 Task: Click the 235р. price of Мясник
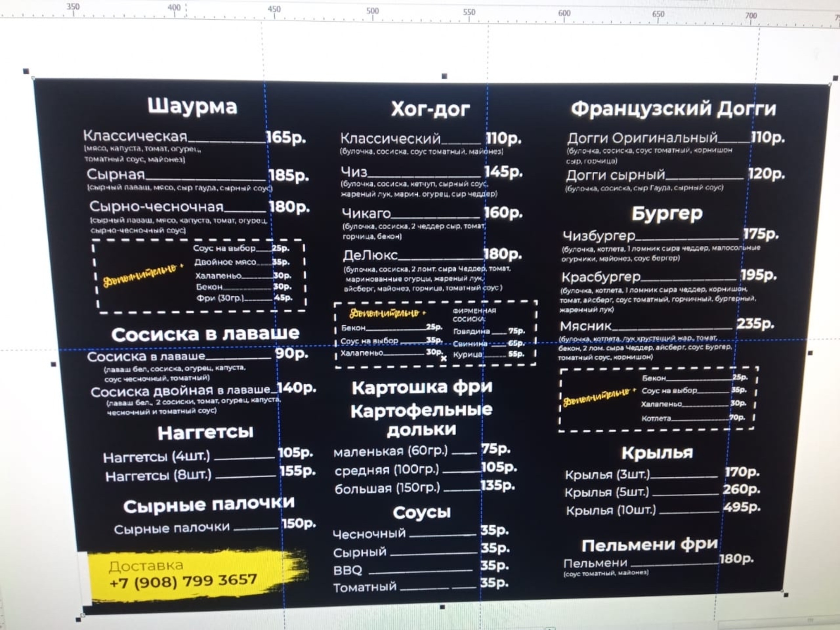click(x=756, y=324)
